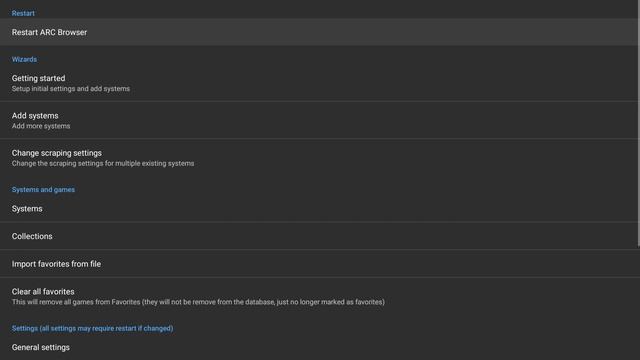The height and width of the screenshot is (360, 640).
Task: Select Clear all favorites
Action: pyautogui.click(x=319, y=296)
